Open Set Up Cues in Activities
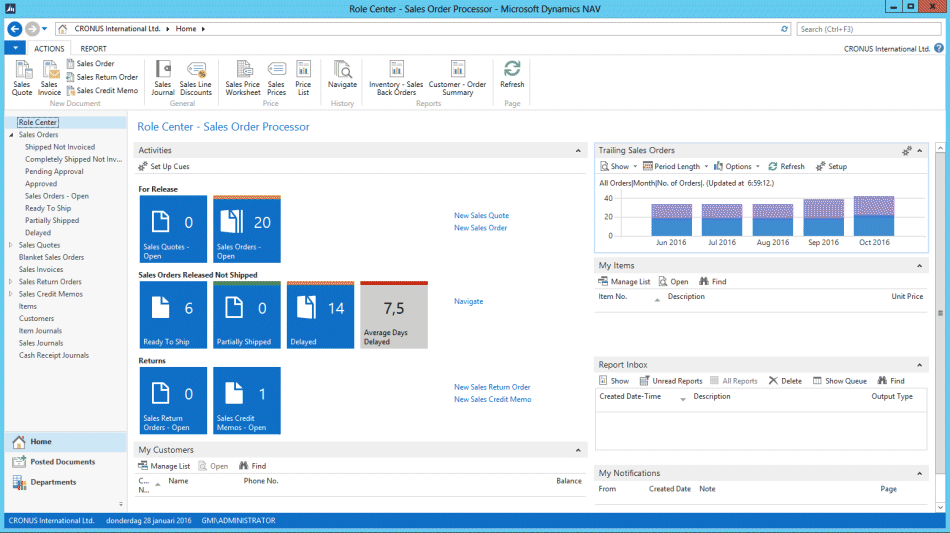 click(x=164, y=167)
